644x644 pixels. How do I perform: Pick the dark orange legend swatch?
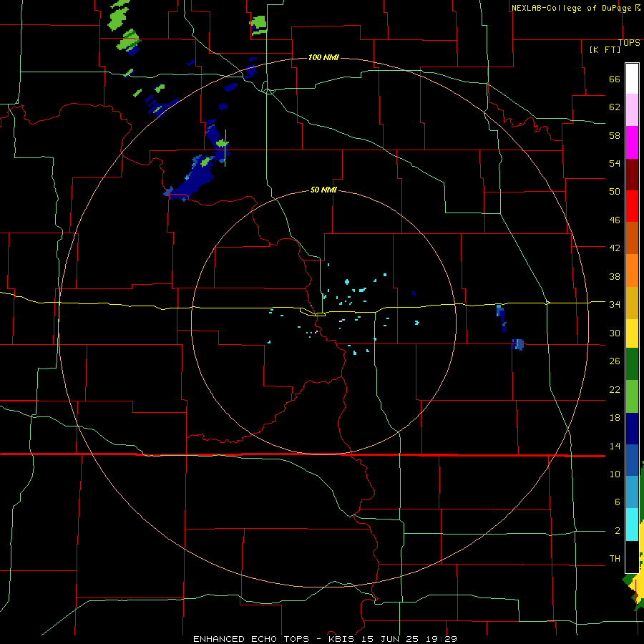[x=632, y=238]
